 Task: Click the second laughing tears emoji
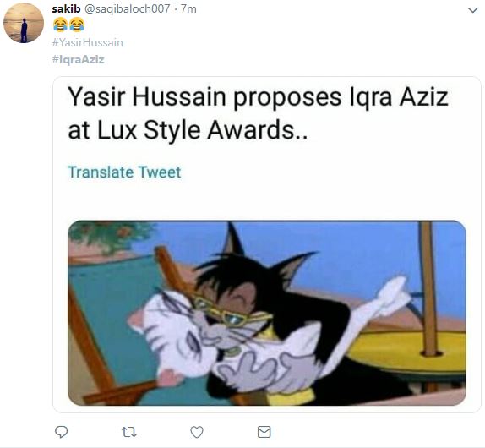[77, 25]
